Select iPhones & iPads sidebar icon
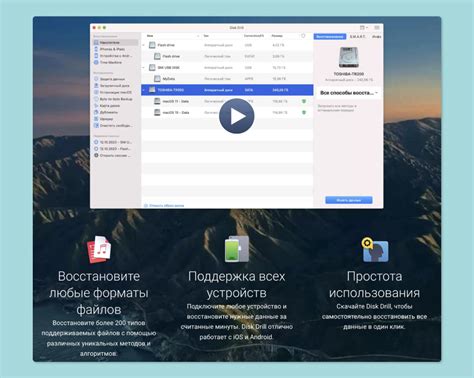The height and width of the screenshot is (378, 474). 96,49
